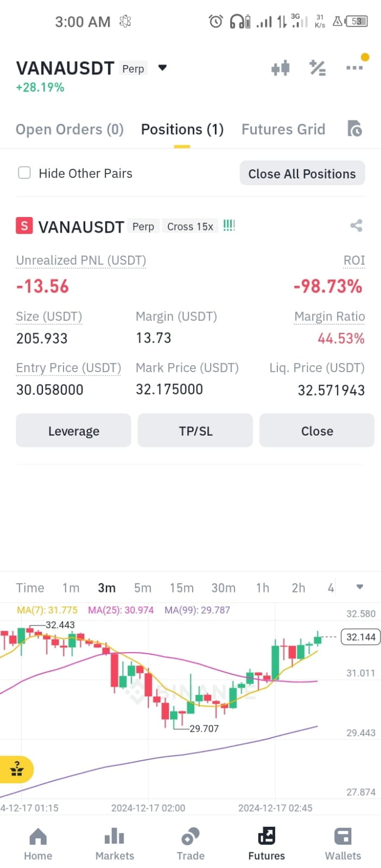Share the VANAUSDT position

coord(356,226)
